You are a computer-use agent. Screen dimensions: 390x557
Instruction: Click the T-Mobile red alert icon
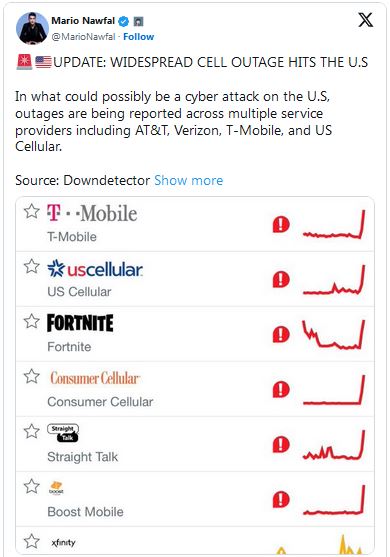click(x=281, y=225)
